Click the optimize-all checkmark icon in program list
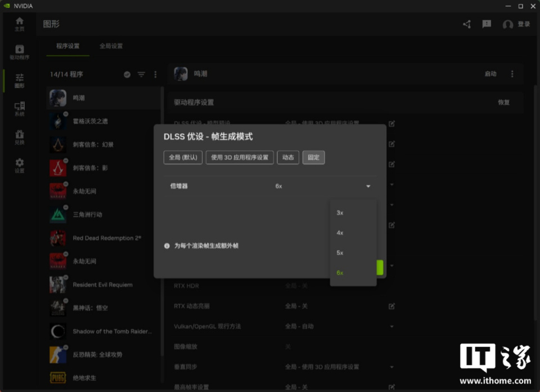 [127, 74]
